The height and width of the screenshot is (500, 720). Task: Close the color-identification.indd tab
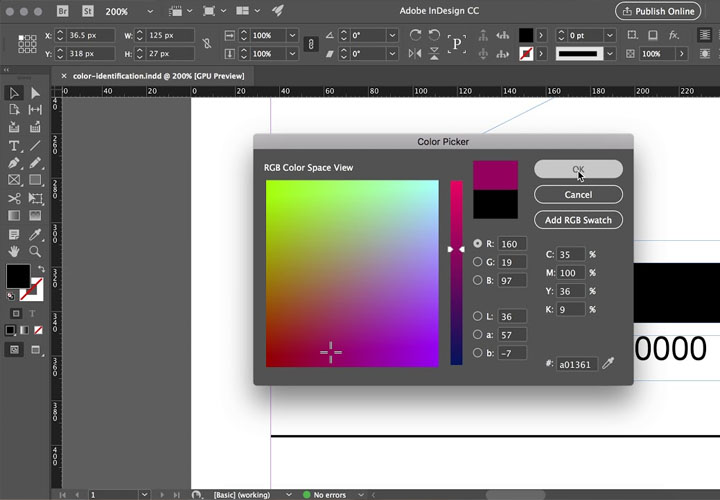point(64,76)
